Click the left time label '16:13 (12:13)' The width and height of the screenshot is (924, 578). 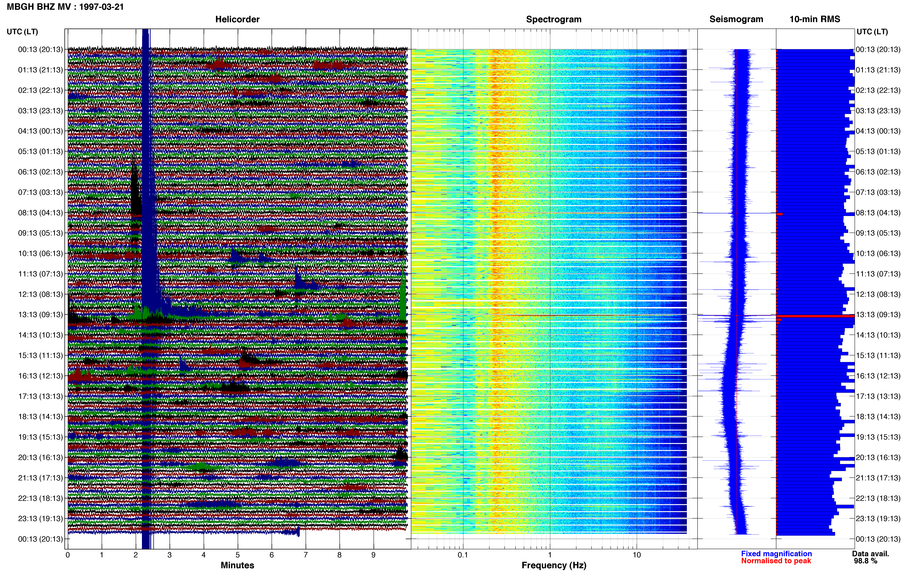click(x=41, y=376)
